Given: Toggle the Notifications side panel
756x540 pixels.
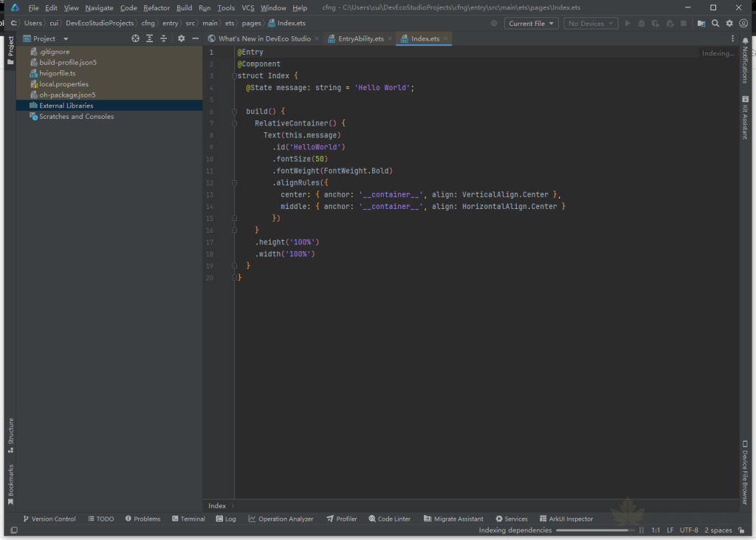Looking at the screenshot, I should tap(745, 61).
